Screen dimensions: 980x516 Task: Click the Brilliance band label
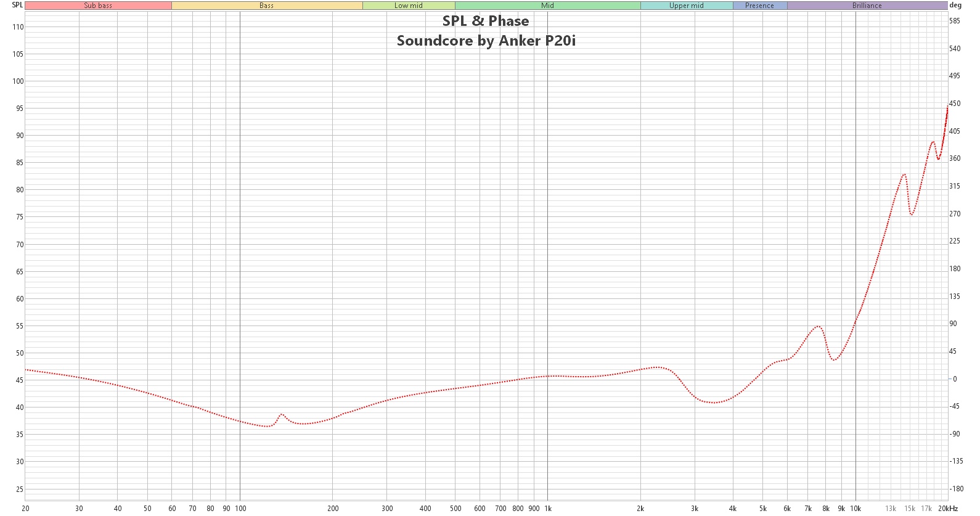click(867, 6)
